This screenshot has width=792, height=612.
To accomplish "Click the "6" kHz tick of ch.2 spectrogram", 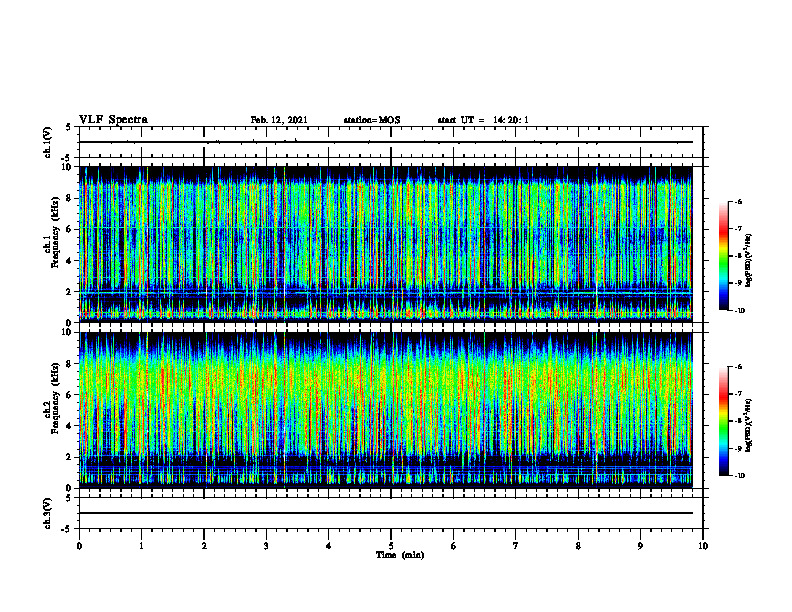I will tap(70, 394).
